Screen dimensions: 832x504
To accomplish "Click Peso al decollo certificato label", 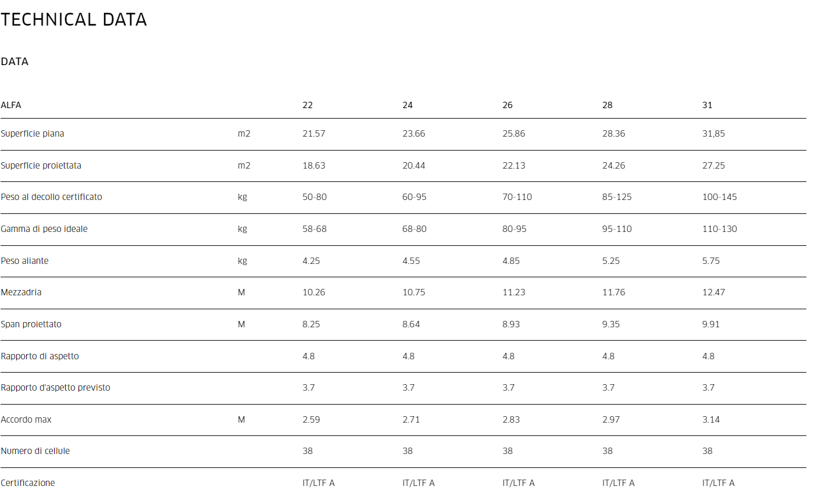I will click(x=51, y=197).
